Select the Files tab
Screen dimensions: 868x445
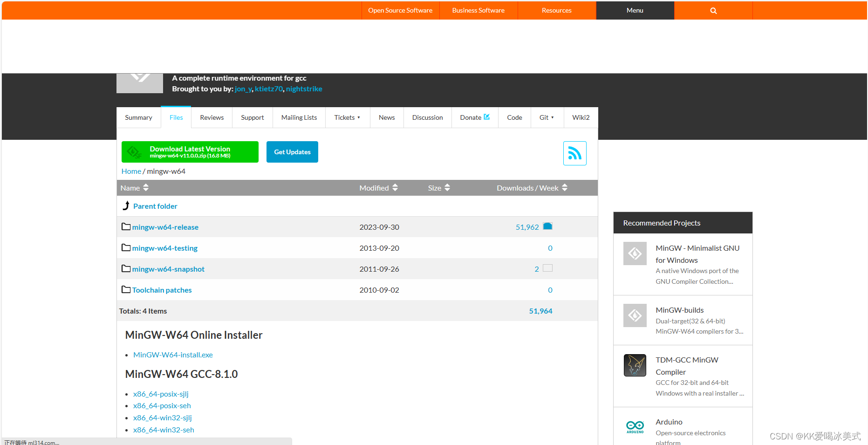tap(176, 117)
